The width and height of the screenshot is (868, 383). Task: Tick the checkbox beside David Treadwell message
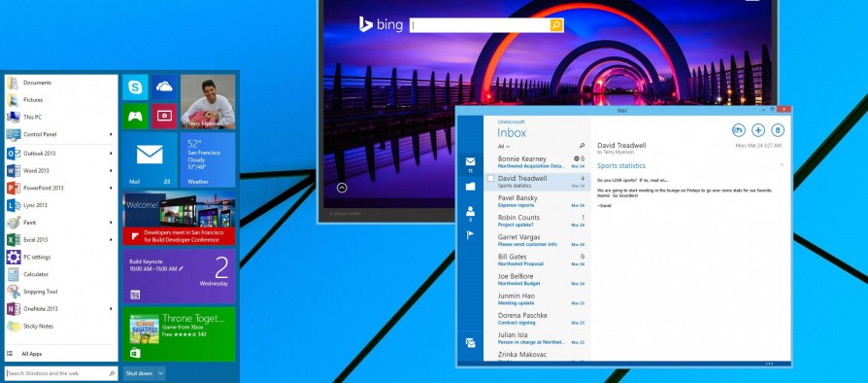pos(490,179)
